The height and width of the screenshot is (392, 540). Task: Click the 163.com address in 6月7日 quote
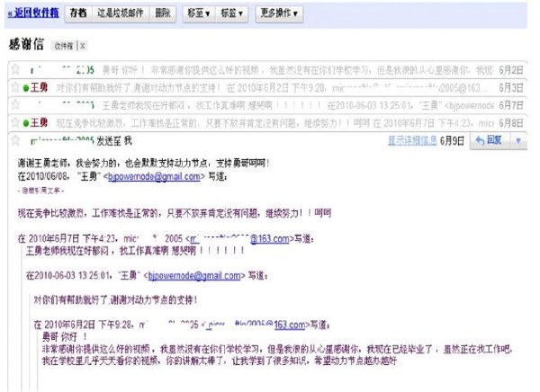click(239, 238)
